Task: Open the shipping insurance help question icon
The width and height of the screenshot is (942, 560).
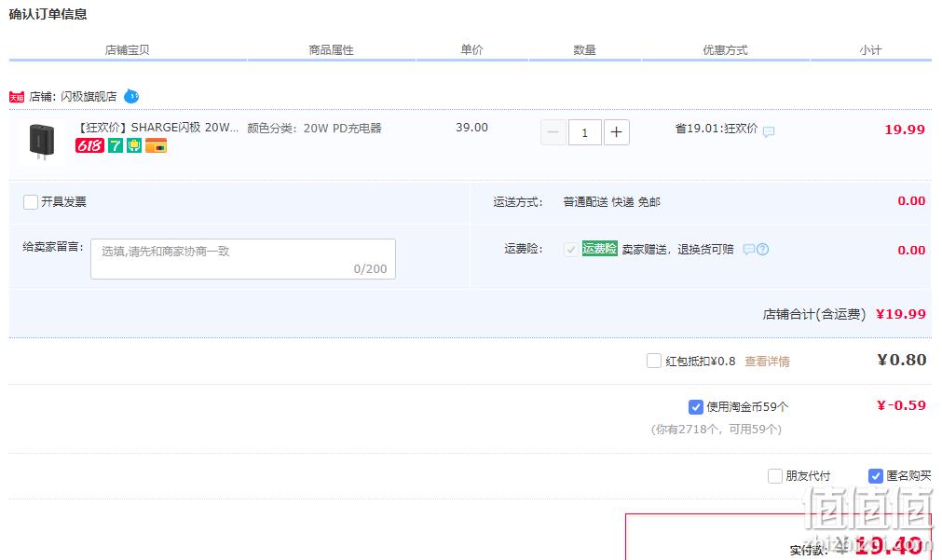Action: coord(762,250)
